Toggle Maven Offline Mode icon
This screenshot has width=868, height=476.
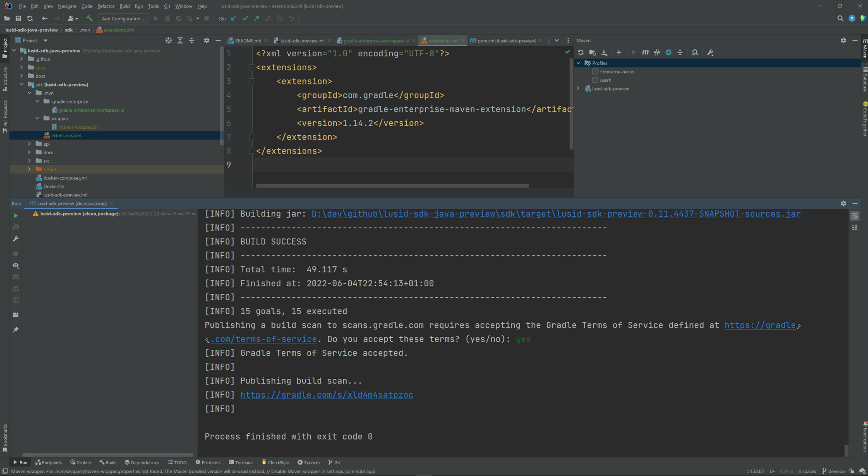point(657,53)
